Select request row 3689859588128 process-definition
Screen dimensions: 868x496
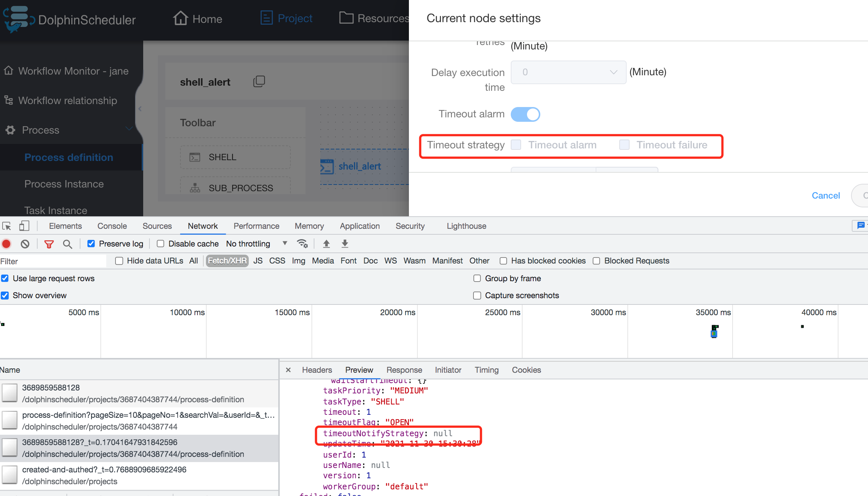tap(139, 393)
